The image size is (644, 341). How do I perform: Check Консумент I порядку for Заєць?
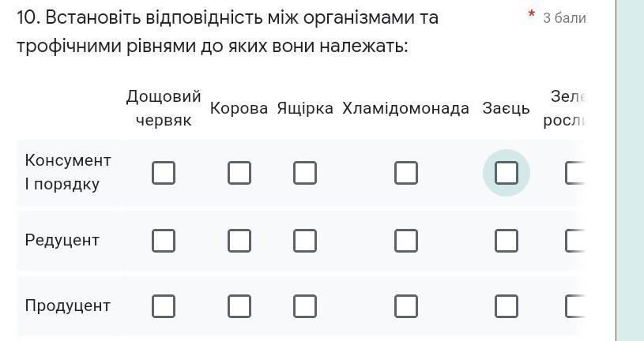[x=507, y=173]
